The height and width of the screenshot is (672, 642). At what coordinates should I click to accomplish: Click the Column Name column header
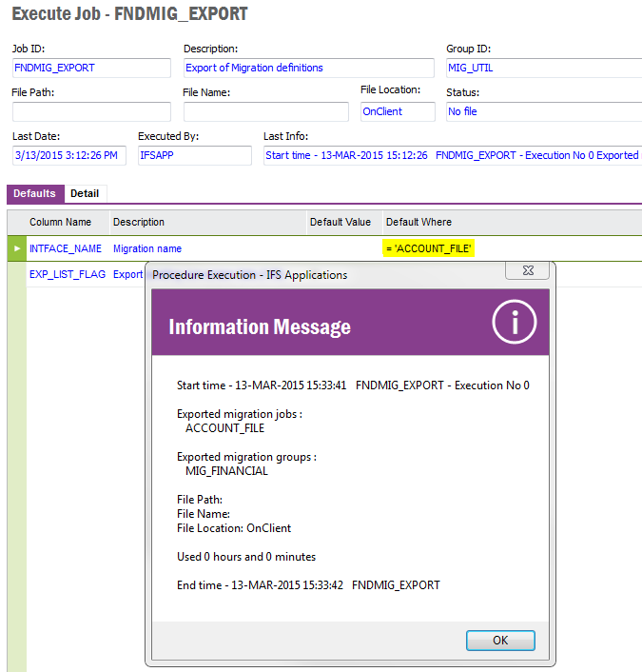pyautogui.click(x=60, y=222)
